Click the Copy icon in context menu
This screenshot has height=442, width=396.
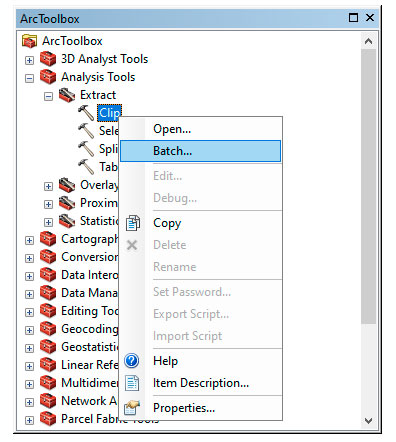point(133,223)
